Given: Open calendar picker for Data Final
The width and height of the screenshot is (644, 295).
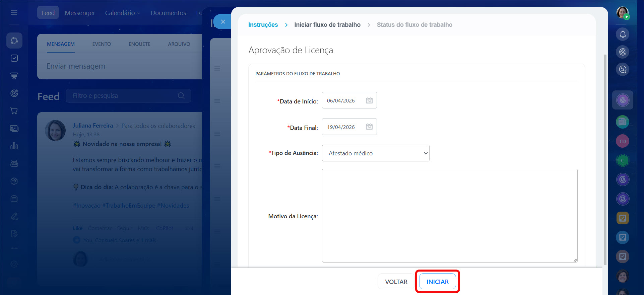Looking at the screenshot, I should click(x=369, y=127).
